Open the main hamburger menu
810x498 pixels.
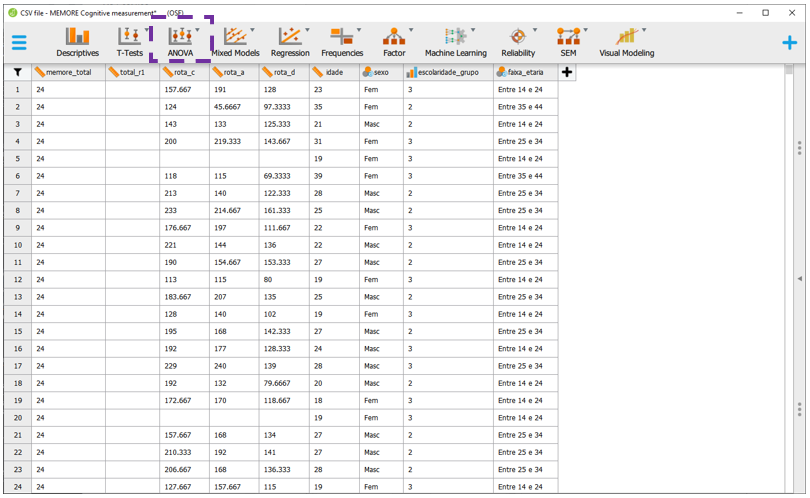point(19,42)
